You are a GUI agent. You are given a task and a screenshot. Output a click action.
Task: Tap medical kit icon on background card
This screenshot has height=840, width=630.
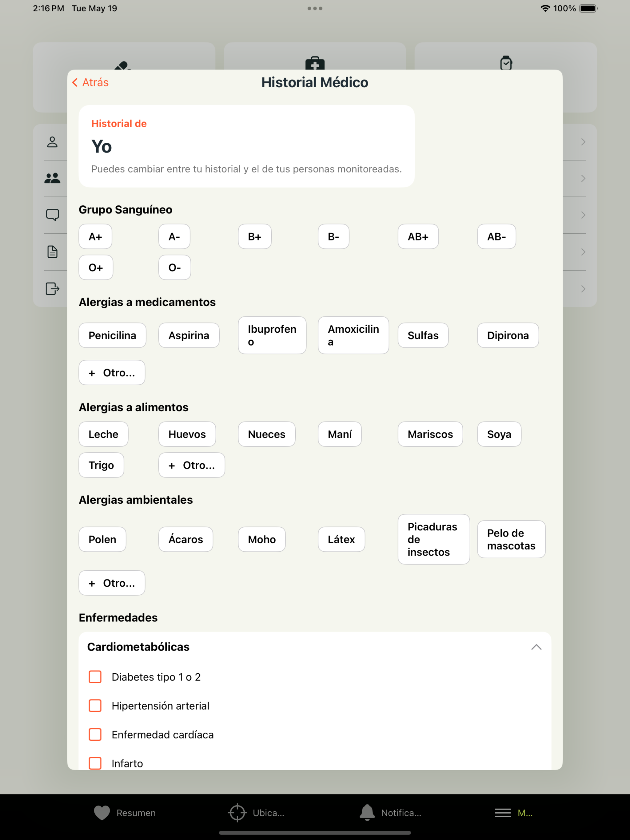tap(315, 63)
